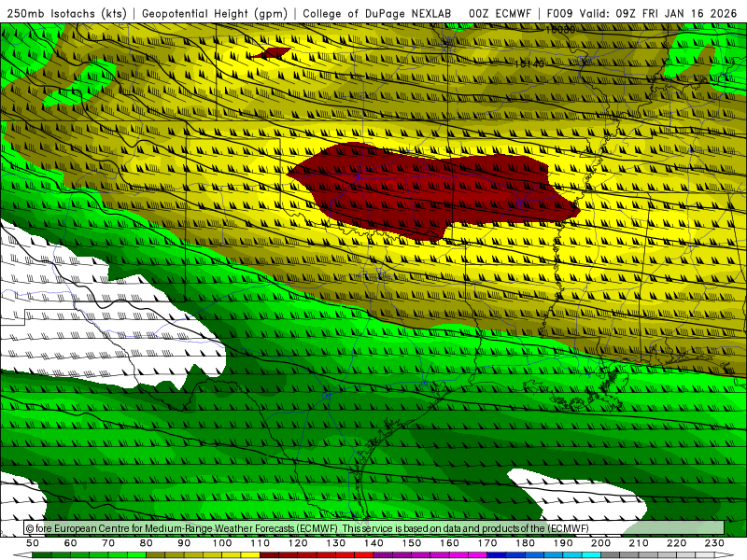Click the 90 knot scale label
The height and width of the screenshot is (560, 747).
(x=184, y=543)
